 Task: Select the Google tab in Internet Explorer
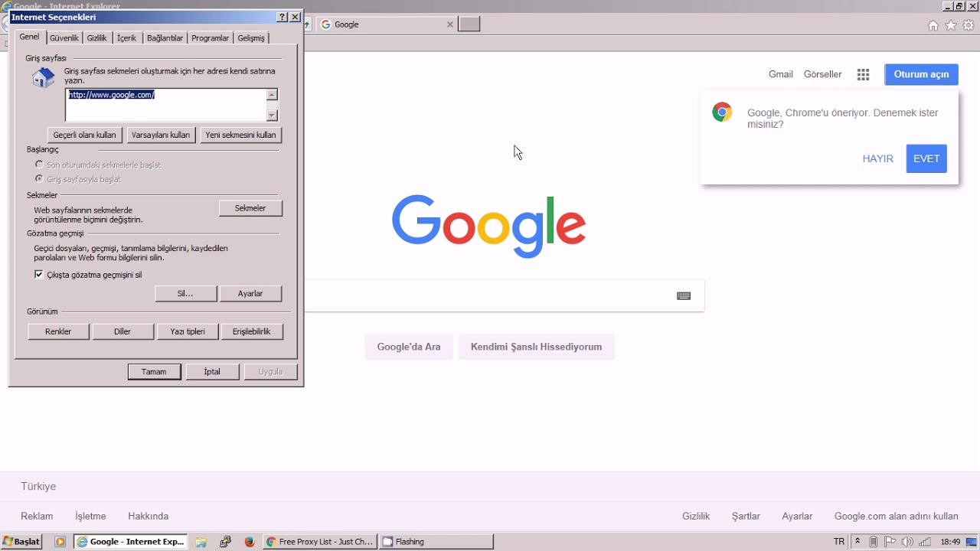(386, 24)
